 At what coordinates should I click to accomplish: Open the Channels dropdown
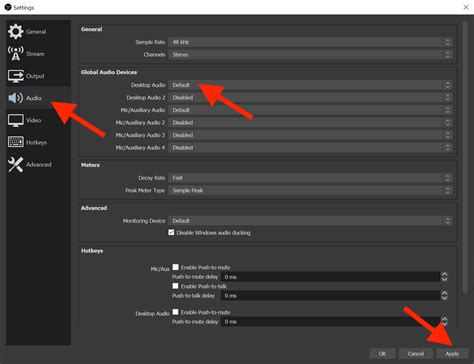310,54
